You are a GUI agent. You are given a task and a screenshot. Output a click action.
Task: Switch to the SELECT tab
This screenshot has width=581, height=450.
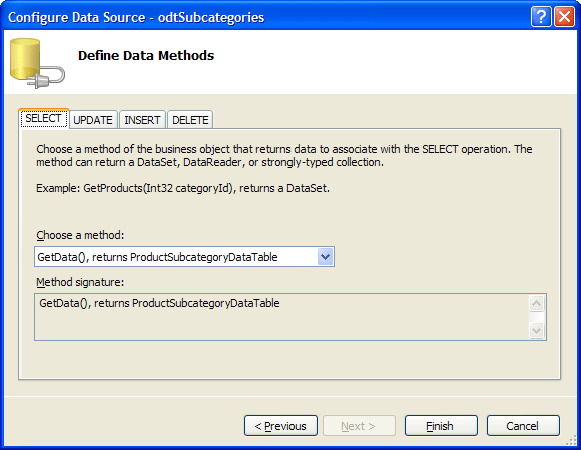(x=44, y=119)
